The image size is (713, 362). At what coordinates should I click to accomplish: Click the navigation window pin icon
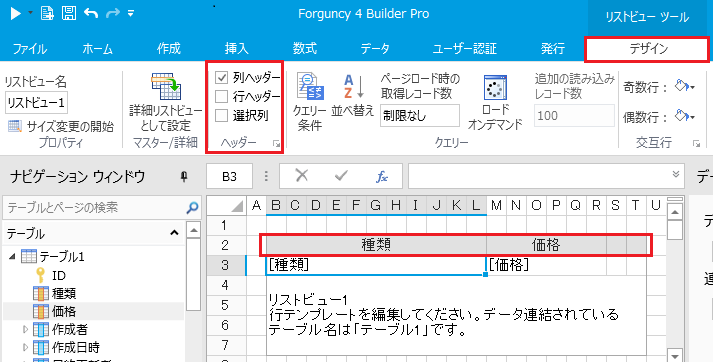tap(184, 176)
